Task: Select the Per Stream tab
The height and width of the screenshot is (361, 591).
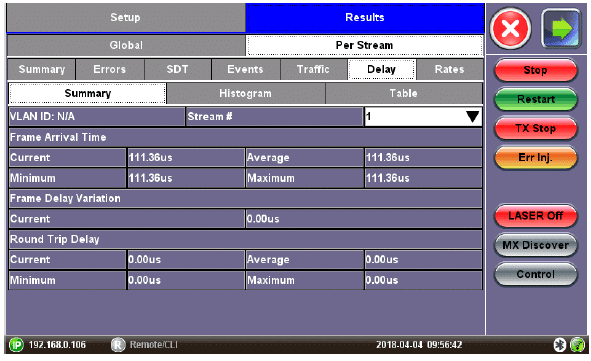Action: 364,45
